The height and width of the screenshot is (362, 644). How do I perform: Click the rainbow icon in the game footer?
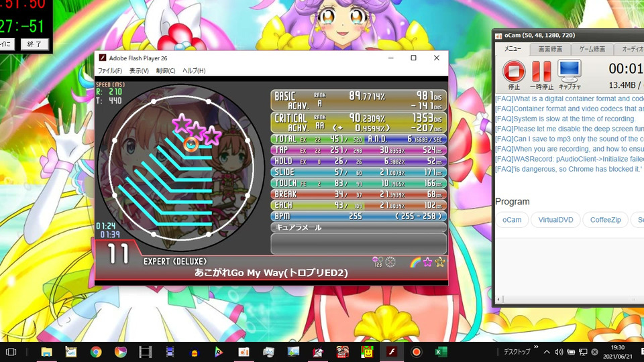415,262
